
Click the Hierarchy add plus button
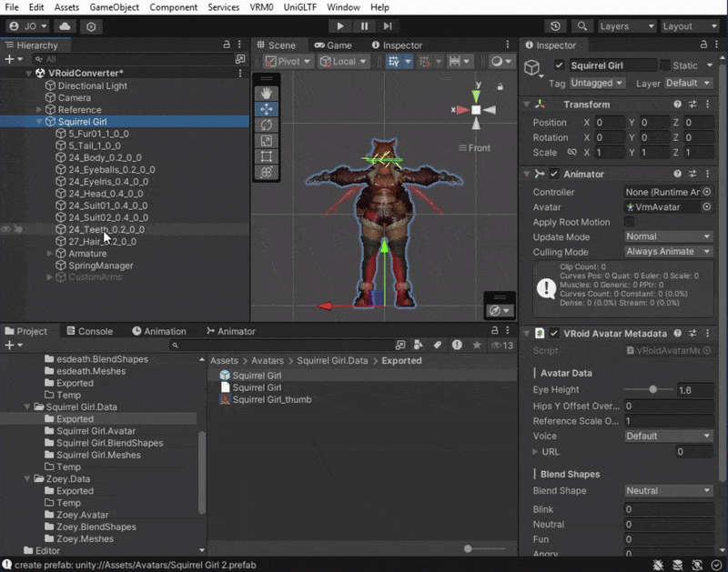(9, 59)
